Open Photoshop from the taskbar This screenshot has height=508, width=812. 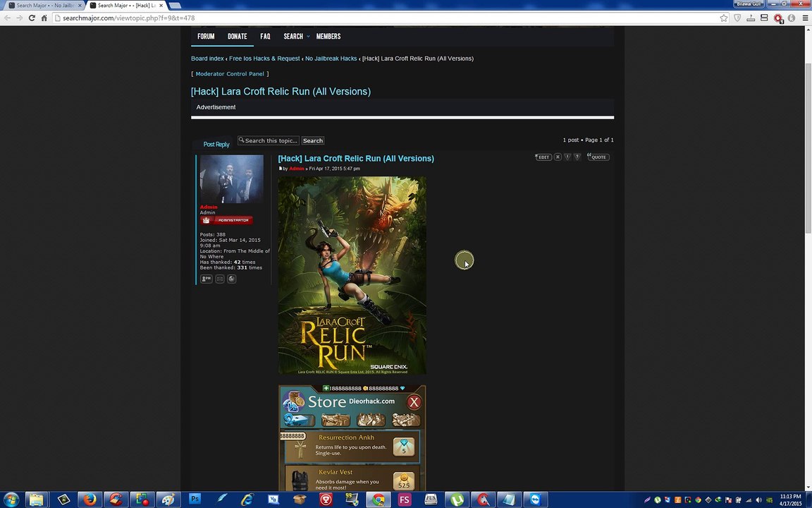195,500
